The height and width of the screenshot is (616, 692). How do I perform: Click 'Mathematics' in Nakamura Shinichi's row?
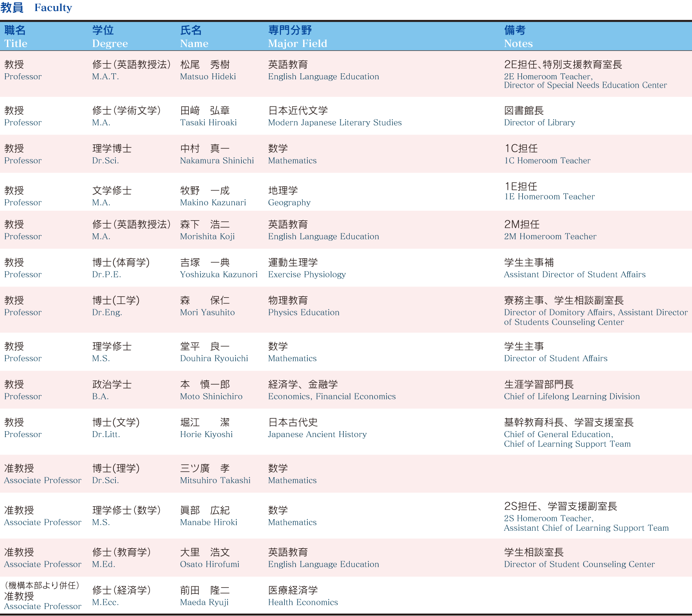pos(292,160)
